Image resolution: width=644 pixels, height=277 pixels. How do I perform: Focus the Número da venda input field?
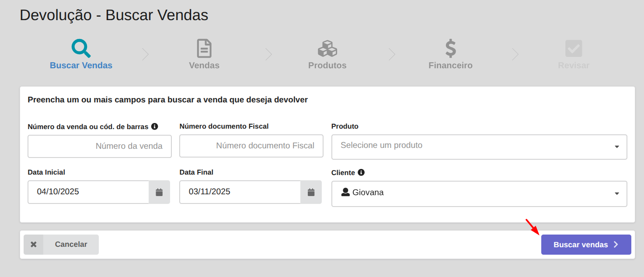pos(100,146)
